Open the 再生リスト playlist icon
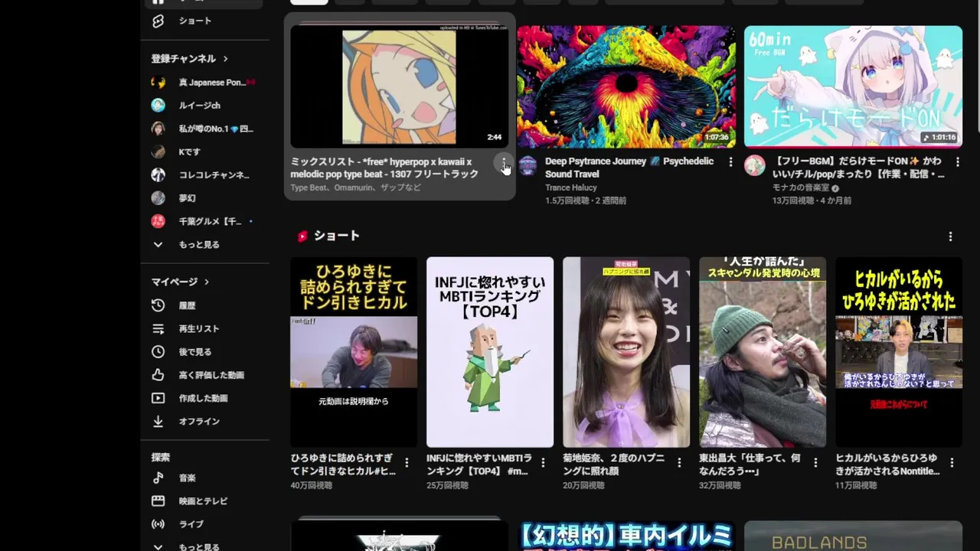The image size is (980, 551). [x=158, y=328]
